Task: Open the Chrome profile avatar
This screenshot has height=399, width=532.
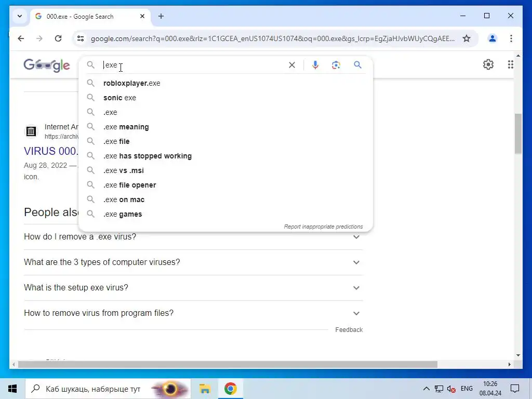Action: click(493, 38)
